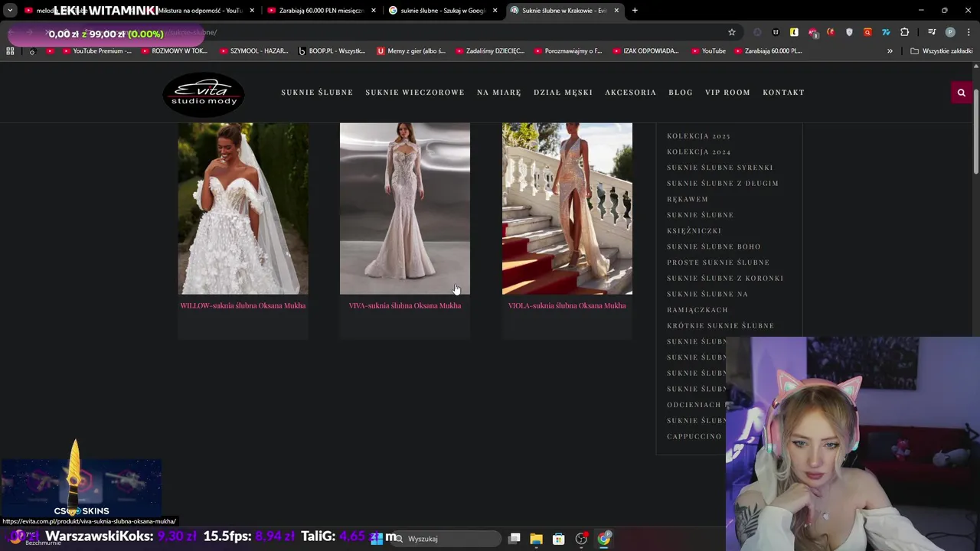Bookmark this page with the star icon
This screenshot has height=551, width=980.
732,32
